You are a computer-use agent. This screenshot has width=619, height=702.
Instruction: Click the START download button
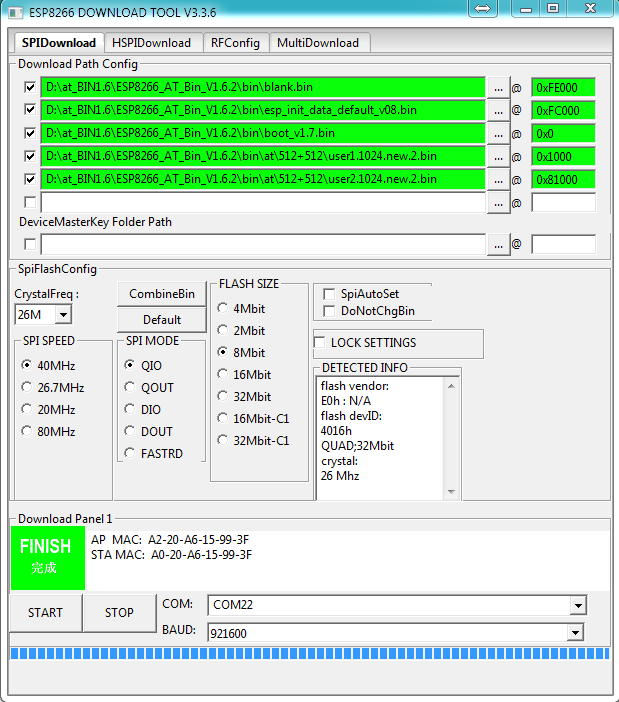pos(45,612)
